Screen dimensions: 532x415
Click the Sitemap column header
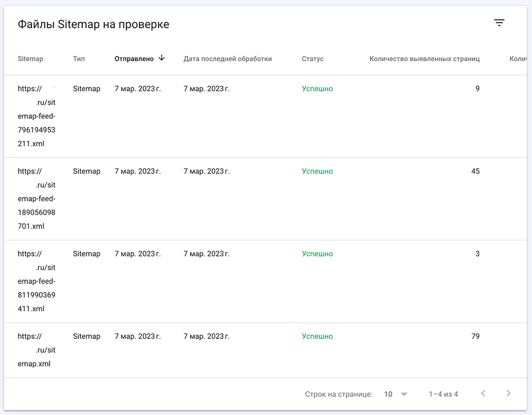30,59
